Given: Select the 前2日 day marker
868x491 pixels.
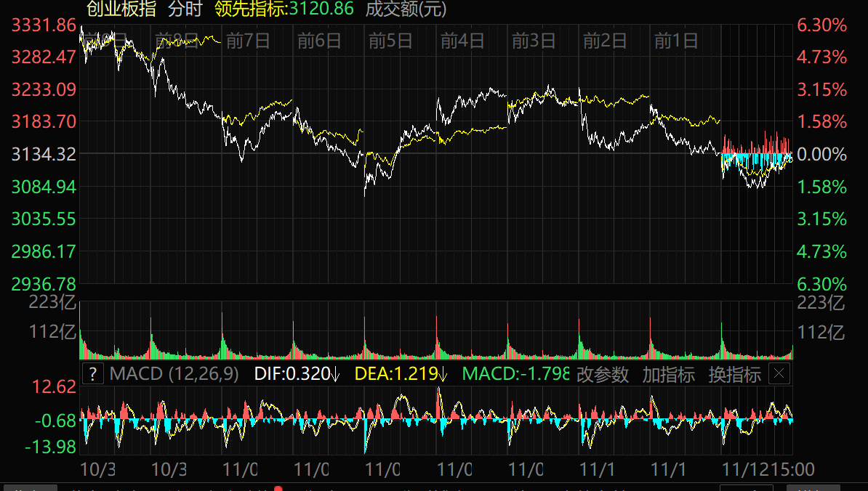Looking at the screenshot, I should click(605, 41).
